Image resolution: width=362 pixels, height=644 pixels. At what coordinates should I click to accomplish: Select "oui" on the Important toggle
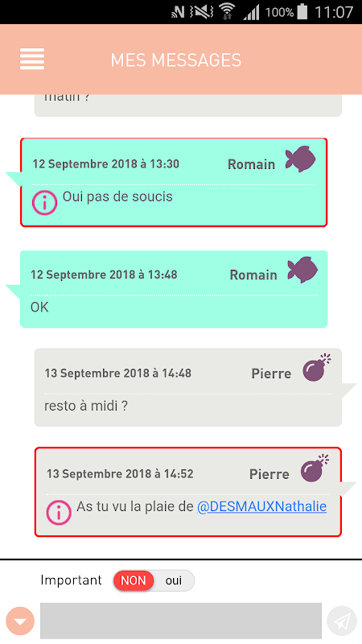[x=174, y=580]
